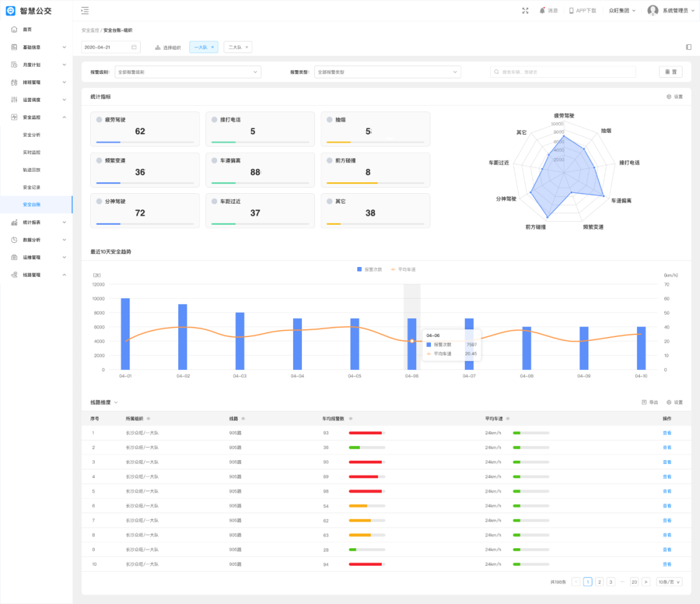Click the 选择组织 organization icon
Screen dimensions: 700x604
coord(157,47)
